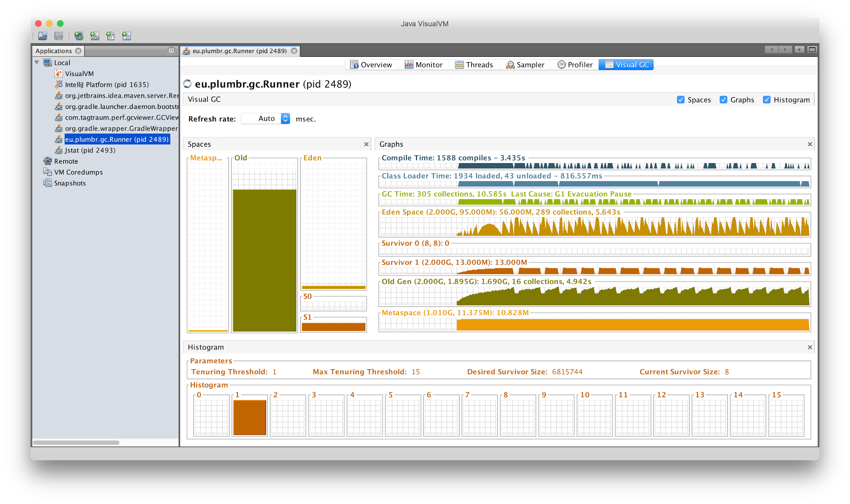Select com.tagtraum.perf.gcviewer application entry

[122, 117]
